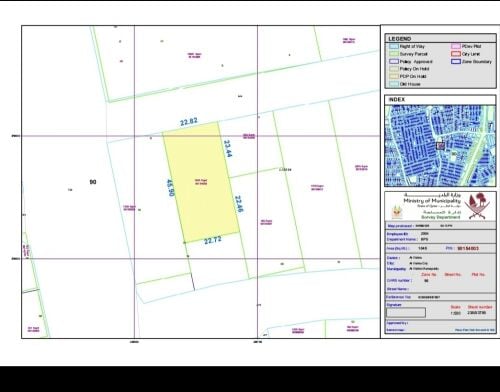The width and height of the screenshot is (500, 392).
Task: Click the Survey Parcel legend swatch
Action: (x=394, y=54)
